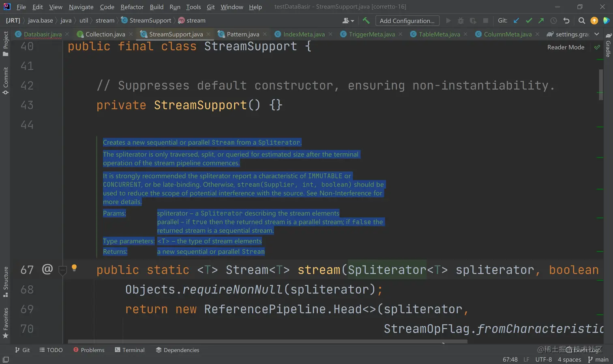Open Git branch main widget
This screenshot has height=364, width=613.
point(598,360)
